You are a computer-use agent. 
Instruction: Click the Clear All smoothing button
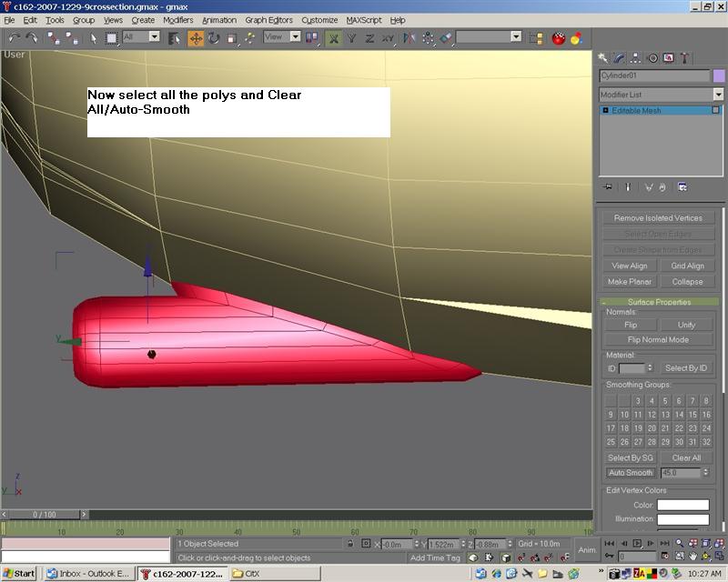pyautogui.click(x=686, y=458)
